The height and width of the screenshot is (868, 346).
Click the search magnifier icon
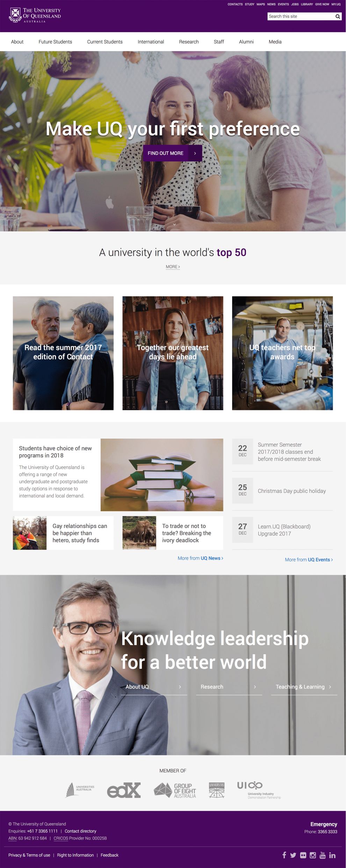tap(338, 16)
